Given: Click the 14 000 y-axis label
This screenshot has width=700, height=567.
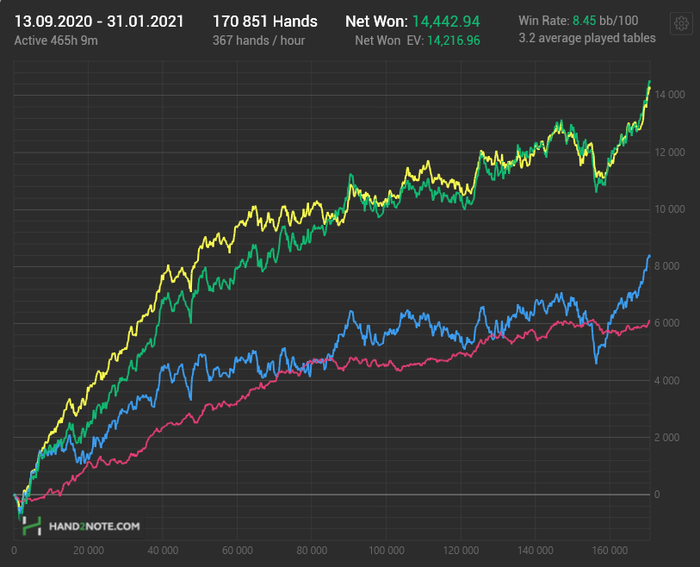Looking at the screenshot, I should (x=670, y=95).
